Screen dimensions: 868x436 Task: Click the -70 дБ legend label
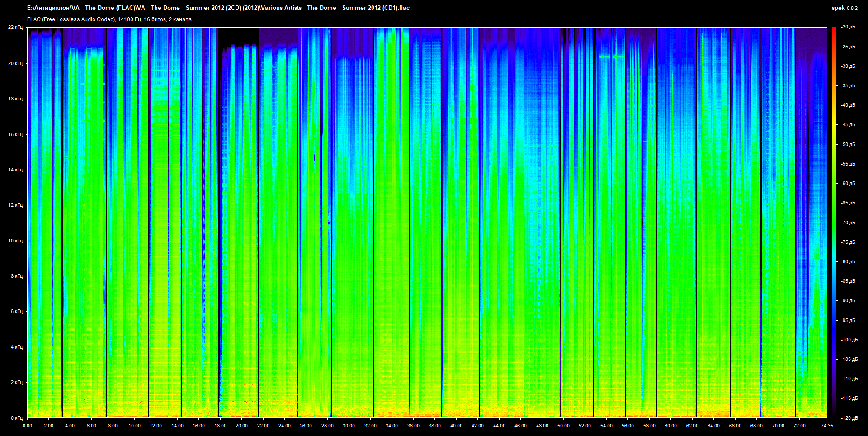[x=848, y=223]
